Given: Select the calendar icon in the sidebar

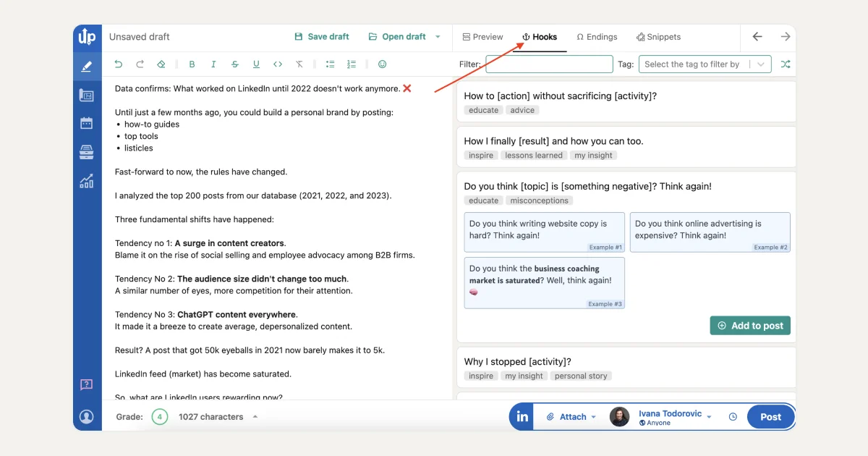Looking at the screenshot, I should 87,123.
